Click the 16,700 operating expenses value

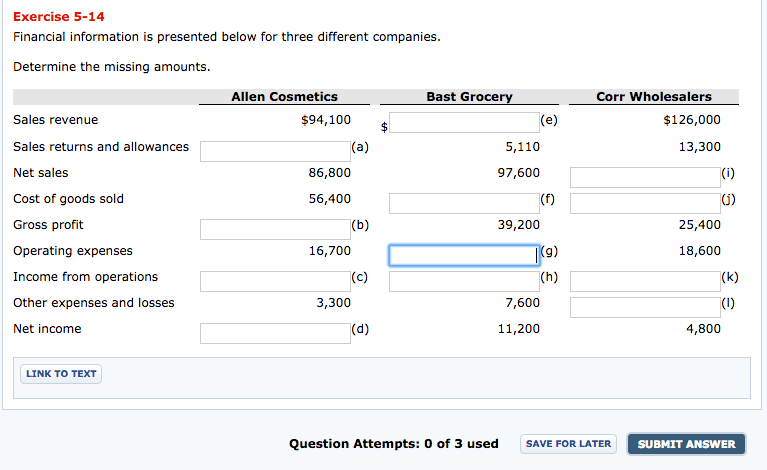click(x=329, y=250)
